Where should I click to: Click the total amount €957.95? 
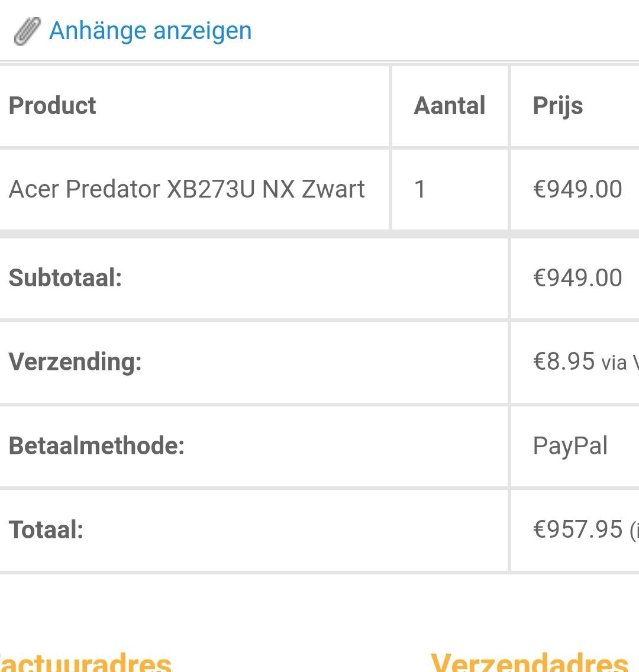tap(577, 529)
